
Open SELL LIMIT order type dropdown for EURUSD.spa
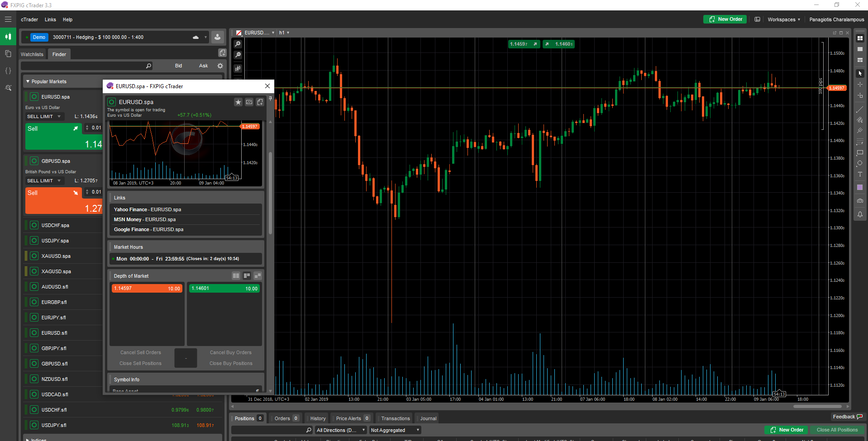click(x=44, y=117)
